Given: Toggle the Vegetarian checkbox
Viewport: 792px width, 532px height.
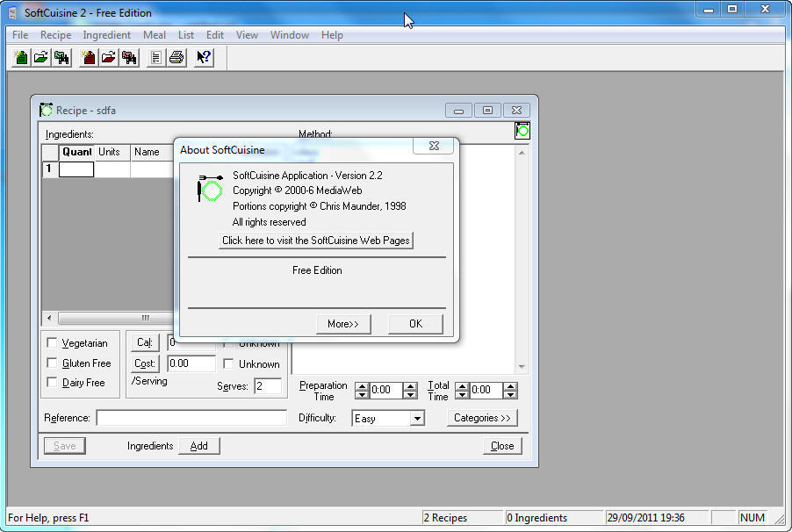Looking at the screenshot, I should (52, 342).
